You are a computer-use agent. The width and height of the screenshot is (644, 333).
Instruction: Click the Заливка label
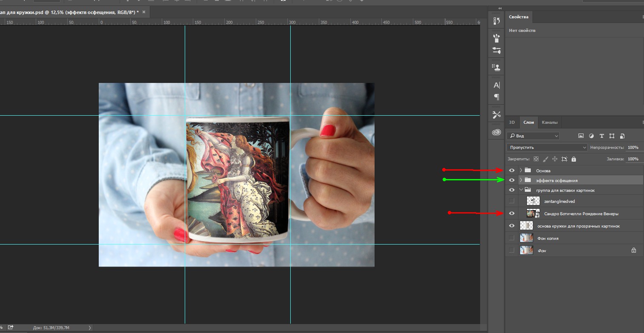pos(615,159)
